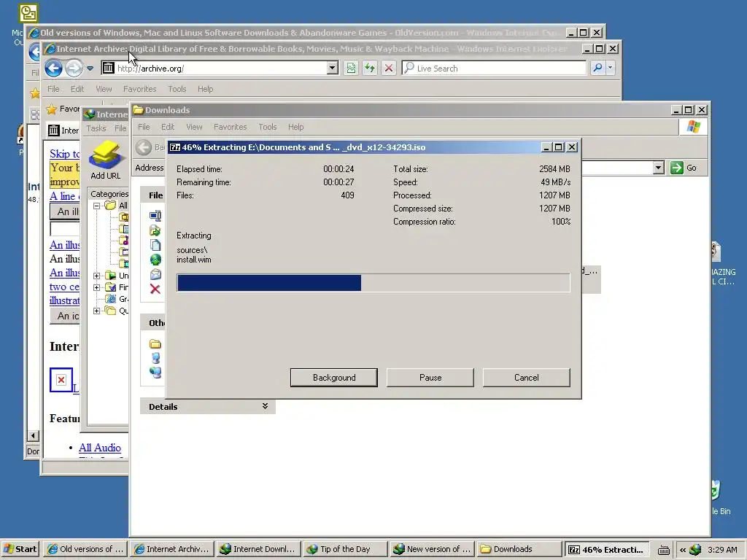Image resolution: width=747 pixels, height=560 pixels.
Task: Open File menu in Downloads window
Action: point(144,127)
